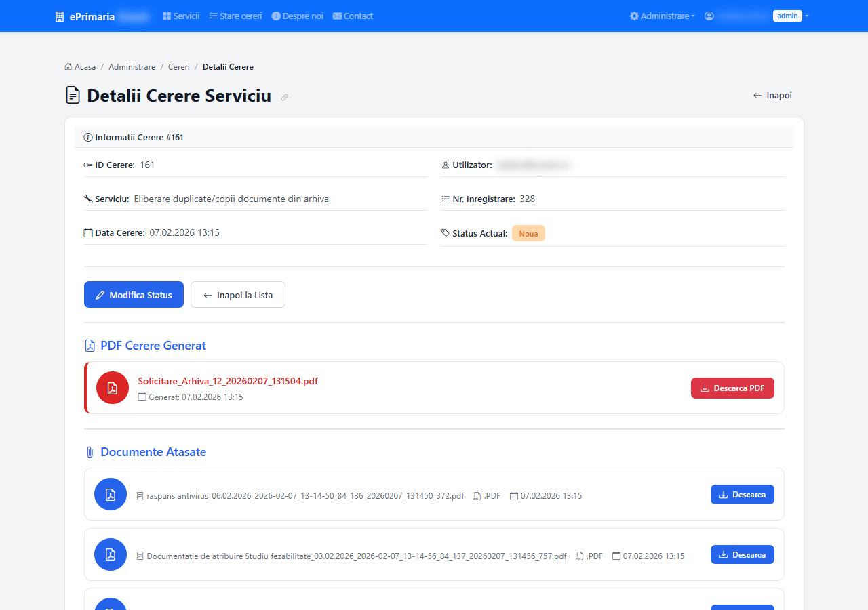This screenshot has width=868, height=610.
Task: Click Descarca PDF button
Action: click(732, 388)
